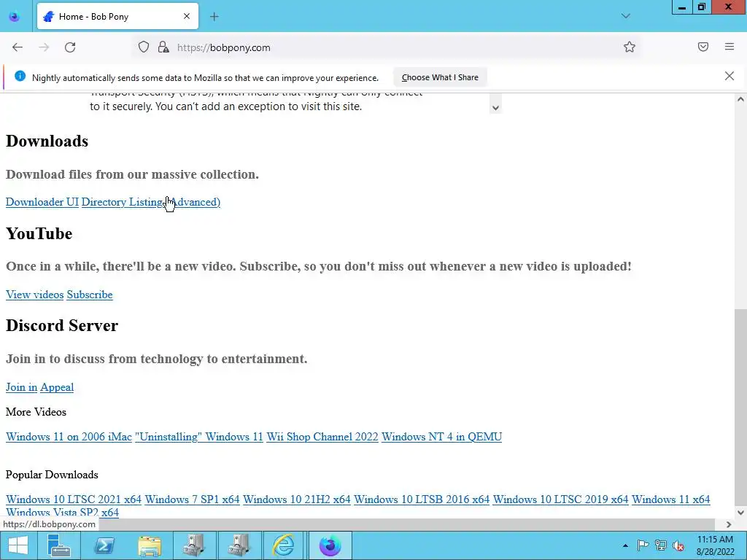This screenshot has width=747, height=560.
Task: Bookmark this page with star icon
Action: 630,47
